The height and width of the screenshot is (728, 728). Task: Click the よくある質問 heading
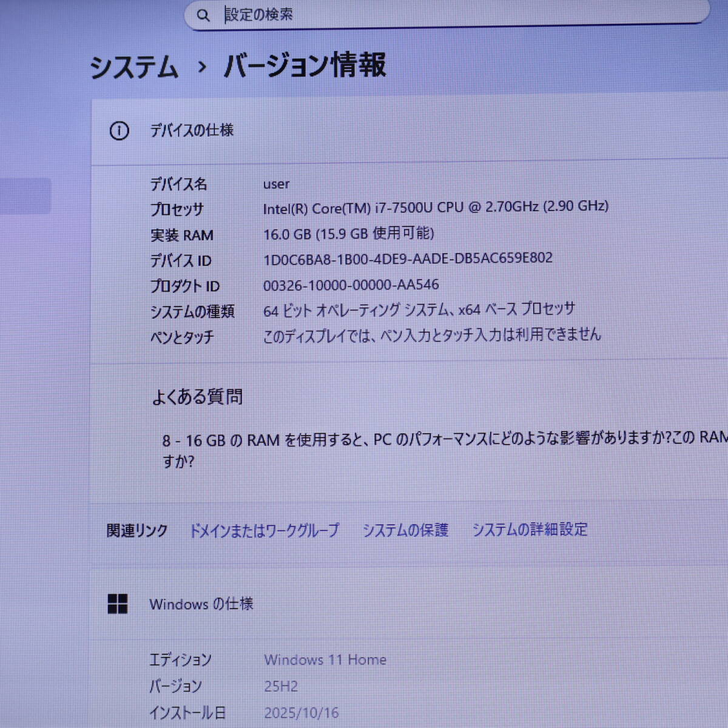pyautogui.click(x=197, y=397)
